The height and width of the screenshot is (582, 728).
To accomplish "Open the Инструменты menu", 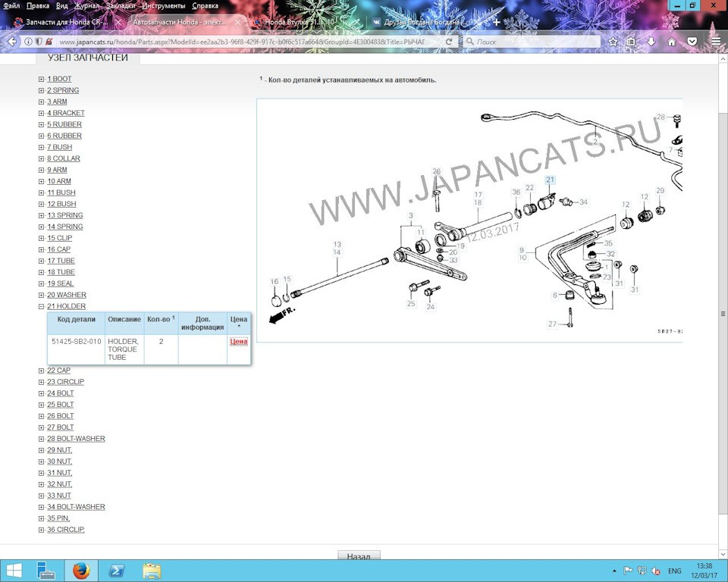I will point(164,6).
